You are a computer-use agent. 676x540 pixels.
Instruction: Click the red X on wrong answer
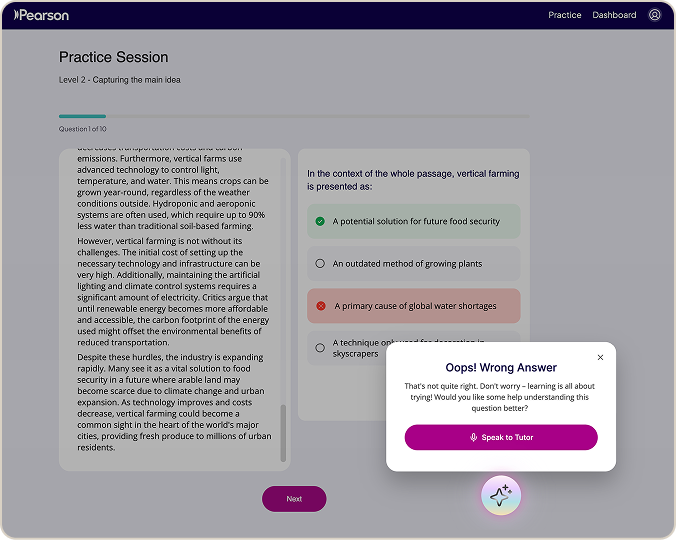321,306
